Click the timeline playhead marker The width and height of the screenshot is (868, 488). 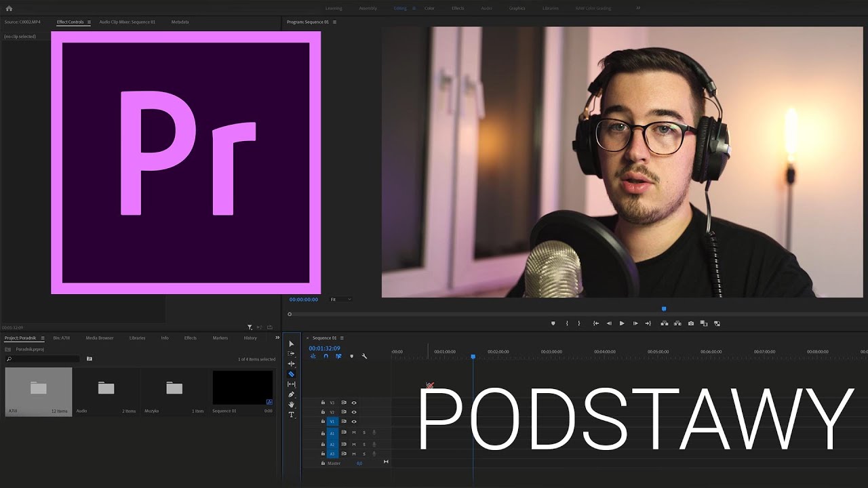tap(473, 357)
